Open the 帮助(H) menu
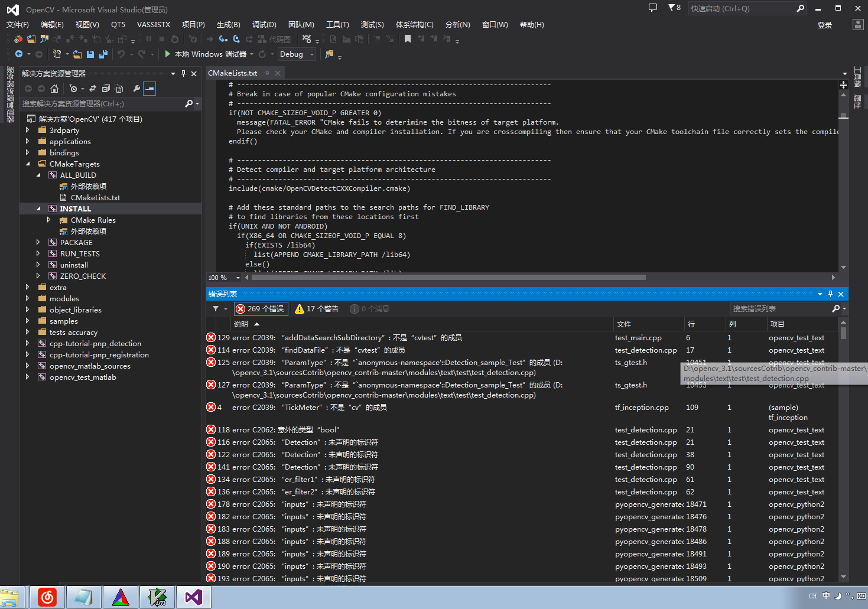This screenshot has width=868, height=609. click(x=532, y=24)
